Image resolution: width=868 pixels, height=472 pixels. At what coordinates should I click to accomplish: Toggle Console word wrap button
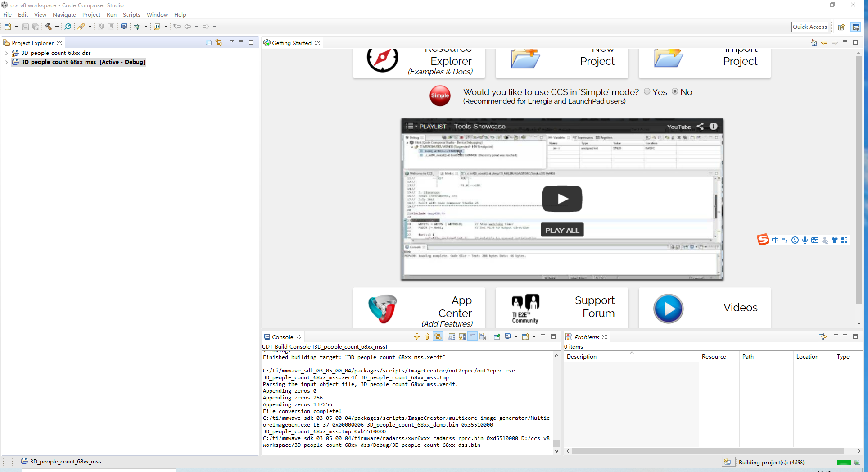tap(472, 337)
